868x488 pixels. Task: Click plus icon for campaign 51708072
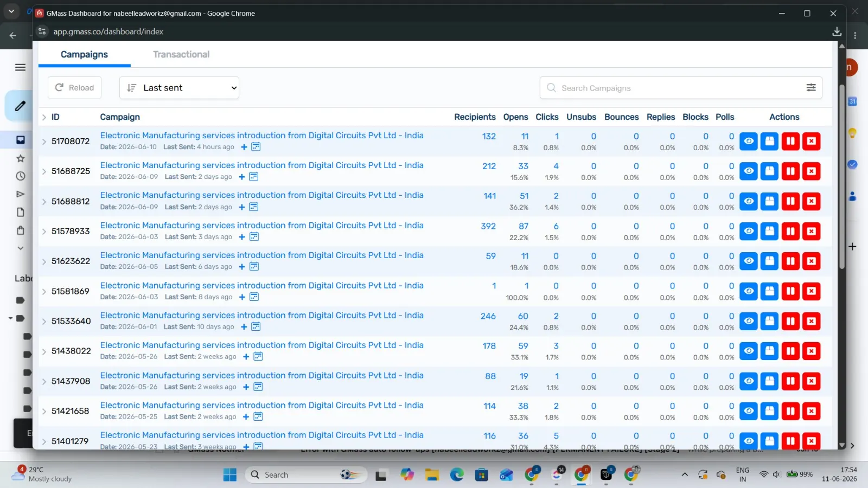tap(244, 147)
